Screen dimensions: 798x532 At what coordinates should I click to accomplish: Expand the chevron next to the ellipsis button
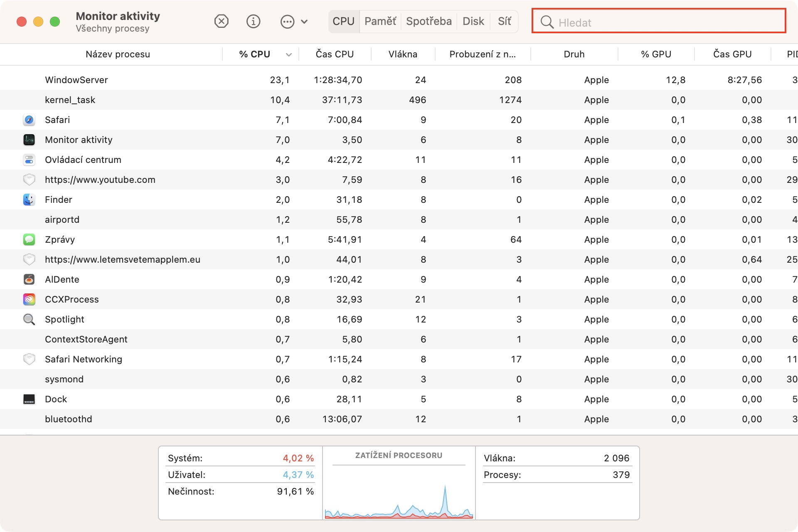pos(304,22)
